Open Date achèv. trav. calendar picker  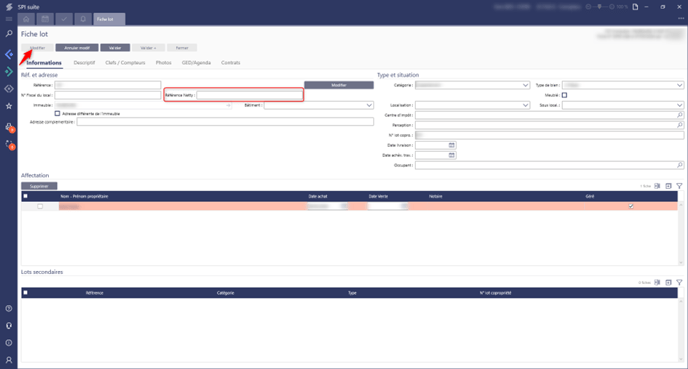(x=452, y=155)
